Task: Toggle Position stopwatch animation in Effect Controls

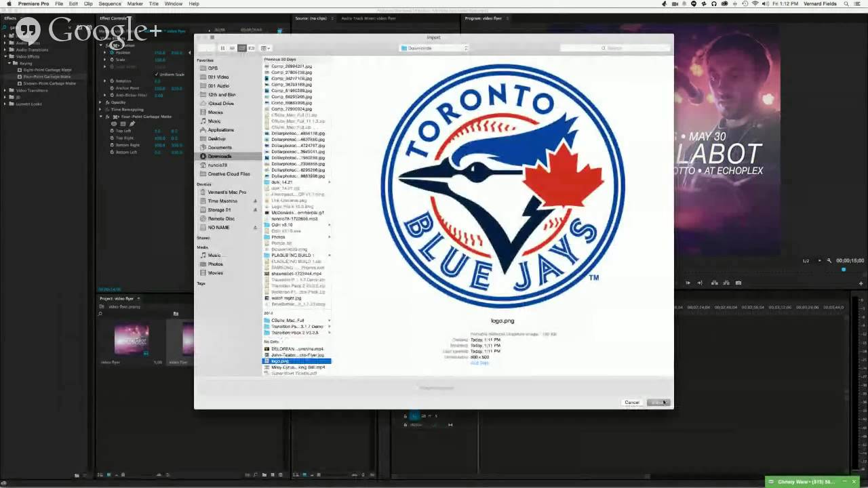Action: [113, 52]
